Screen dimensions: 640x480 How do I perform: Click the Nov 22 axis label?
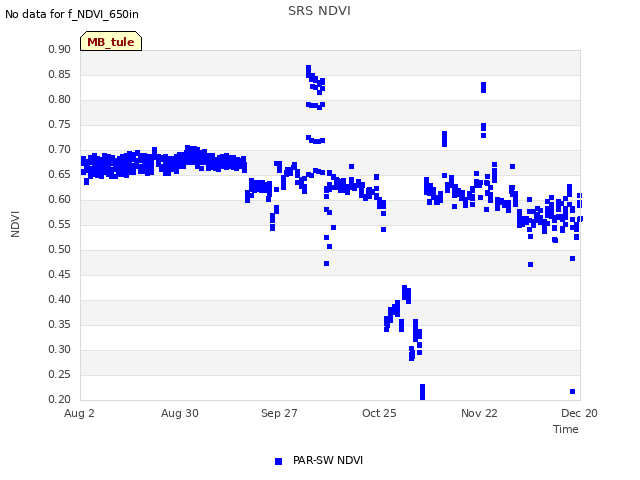point(479,413)
